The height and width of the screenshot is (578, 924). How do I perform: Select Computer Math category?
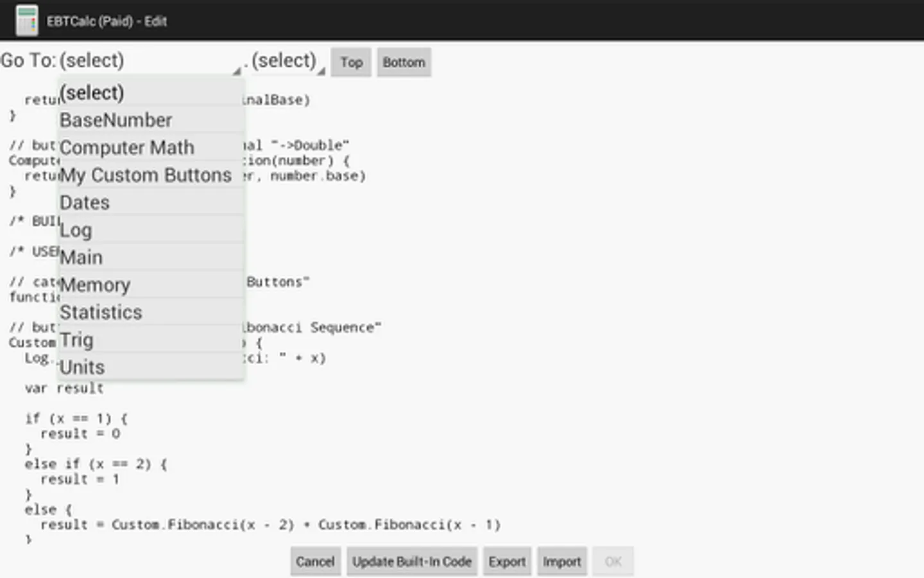click(x=151, y=148)
